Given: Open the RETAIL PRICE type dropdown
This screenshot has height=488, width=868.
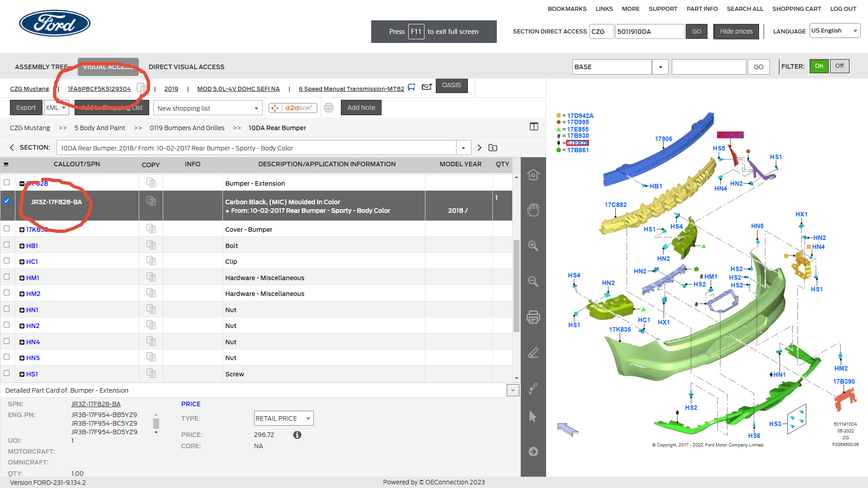Looking at the screenshot, I should pyautogui.click(x=283, y=418).
